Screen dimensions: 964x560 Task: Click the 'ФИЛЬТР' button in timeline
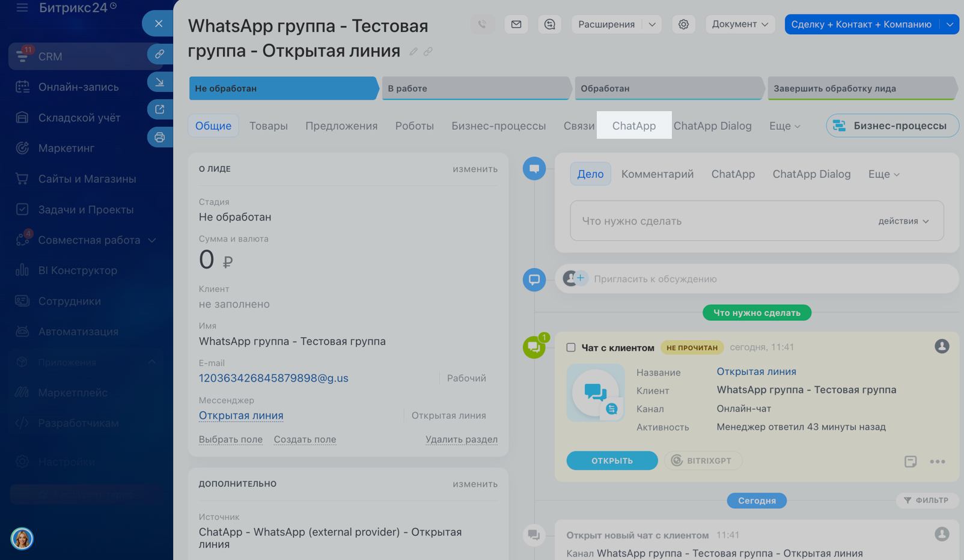click(926, 500)
